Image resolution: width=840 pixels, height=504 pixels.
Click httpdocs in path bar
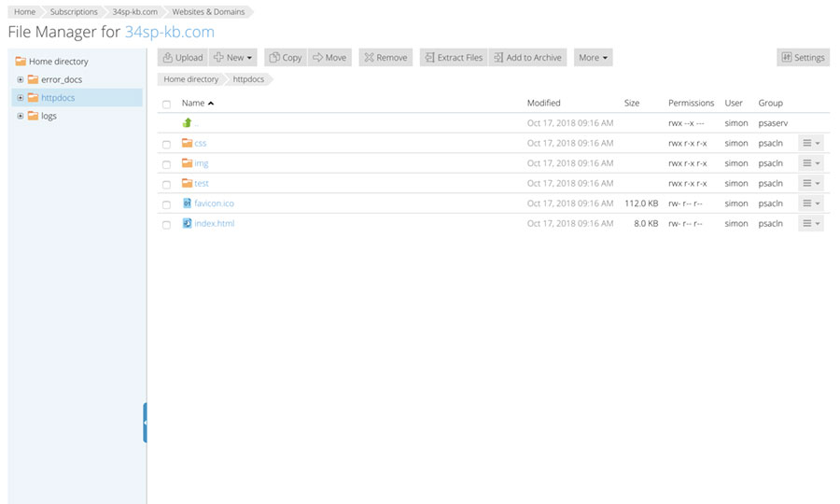(248, 79)
